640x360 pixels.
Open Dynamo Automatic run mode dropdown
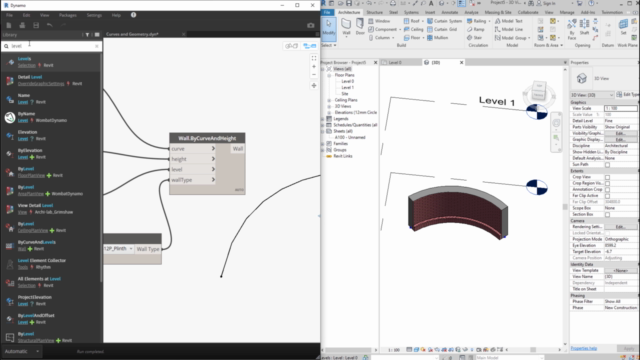(x=21, y=351)
